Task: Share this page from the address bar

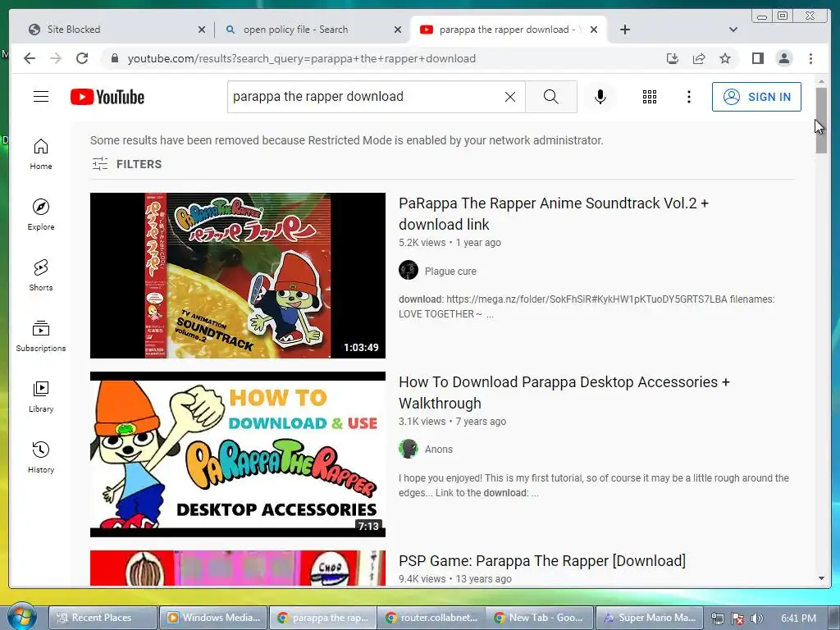Action: click(x=699, y=58)
